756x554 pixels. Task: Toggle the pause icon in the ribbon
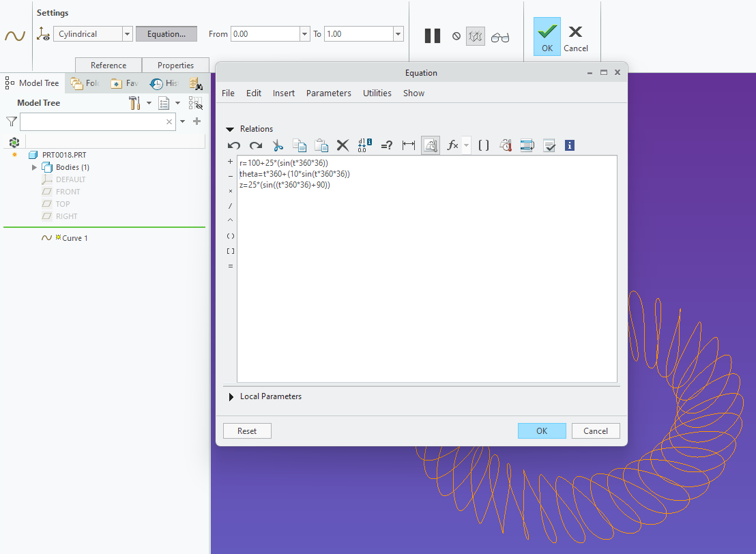click(x=432, y=35)
